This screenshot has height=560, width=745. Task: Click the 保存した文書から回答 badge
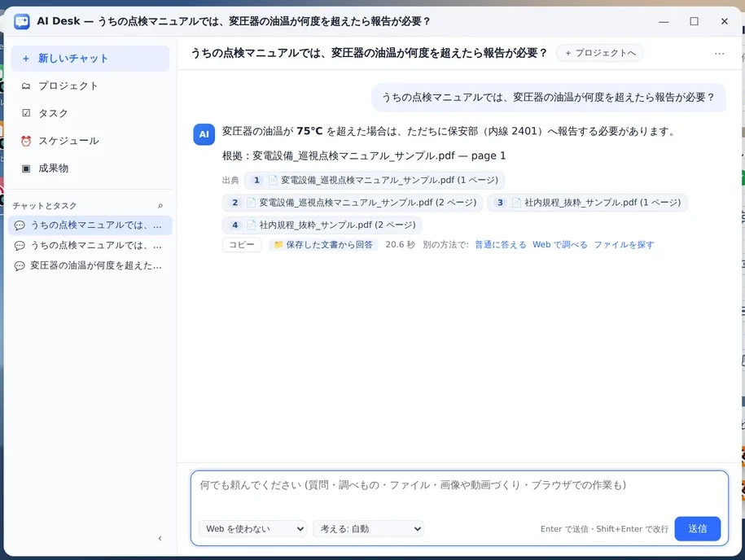[323, 245]
